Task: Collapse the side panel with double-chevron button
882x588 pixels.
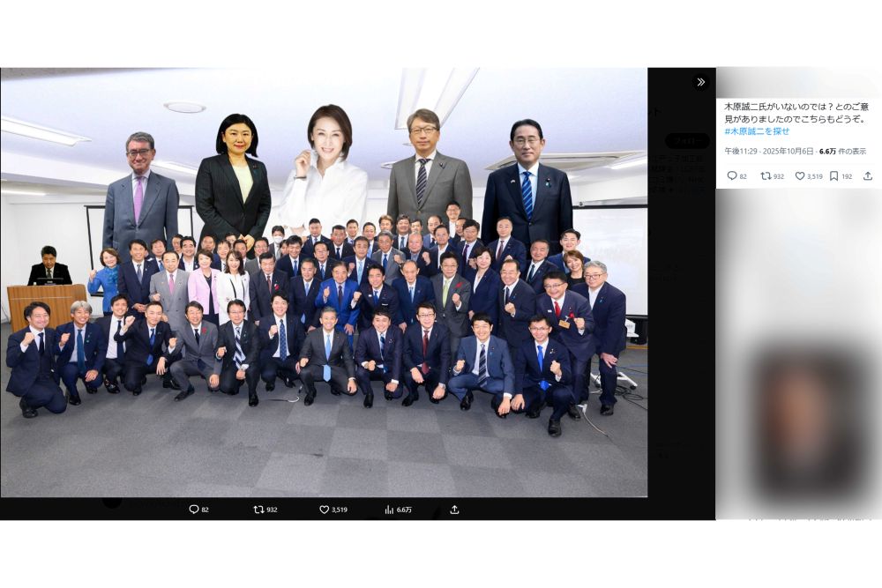Action: [700, 82]
